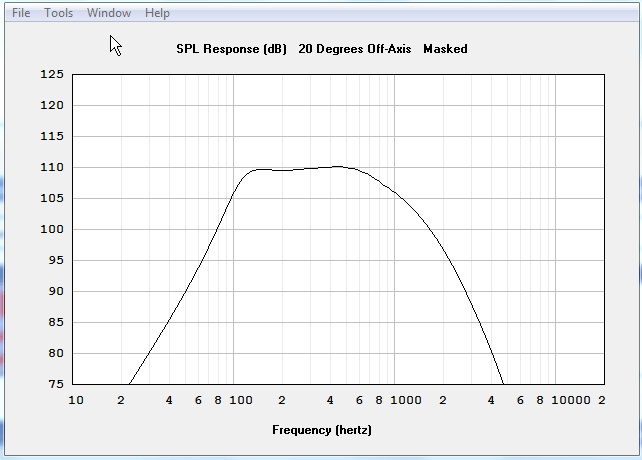This screenshot has height=460, width=642.
Task: Open the Tools menu
Action: tap(59, 13)
